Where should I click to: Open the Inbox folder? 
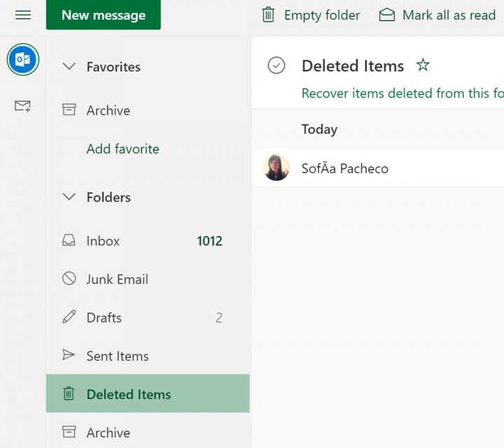[148, 241]
